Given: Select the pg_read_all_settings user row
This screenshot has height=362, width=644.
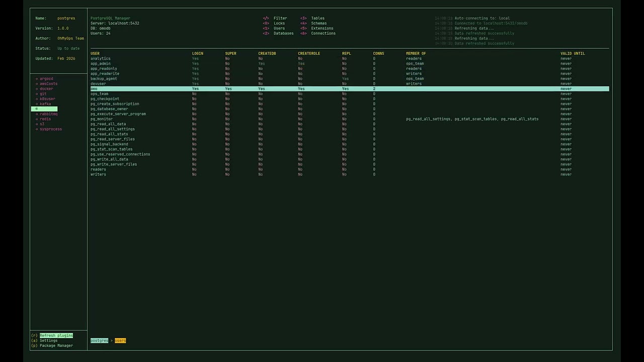Looking at the screenshot, I should click(350, 129).
